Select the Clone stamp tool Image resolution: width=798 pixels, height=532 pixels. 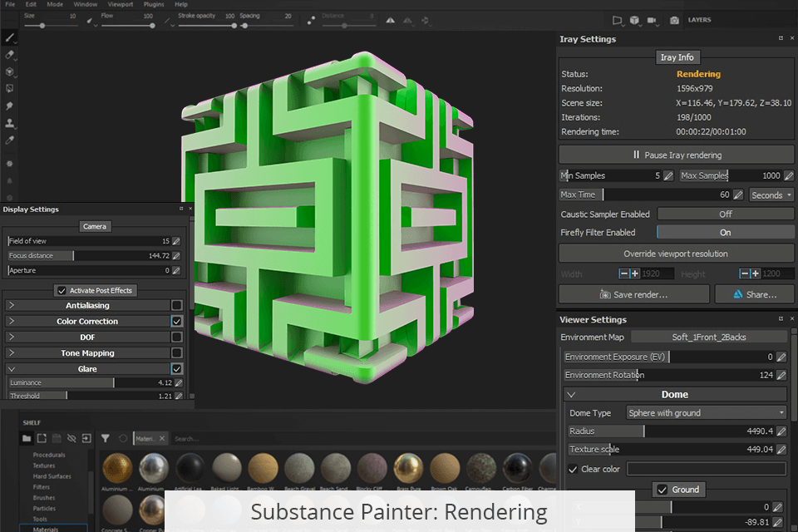pyautogui.click(x=10, y=123)
